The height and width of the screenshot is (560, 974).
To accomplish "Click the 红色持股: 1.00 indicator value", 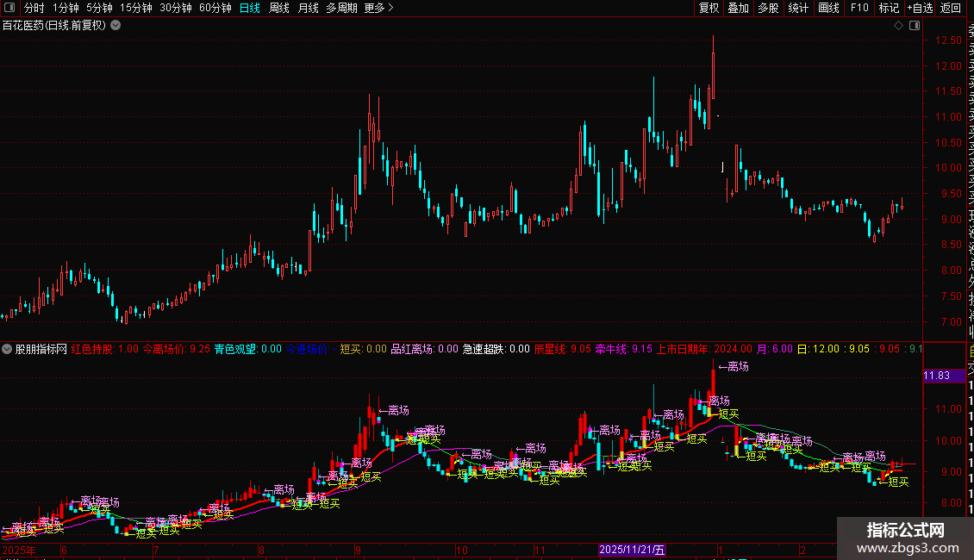I will point(105,349).
